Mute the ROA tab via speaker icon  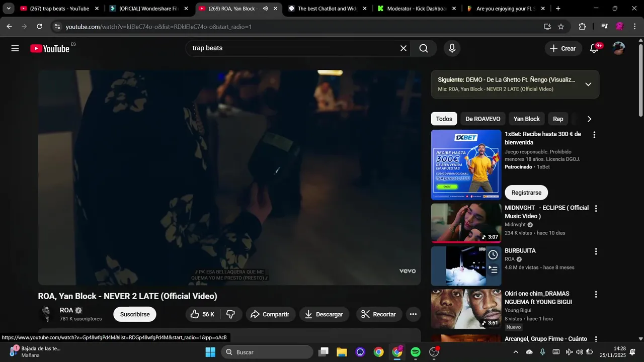(265, 9)
